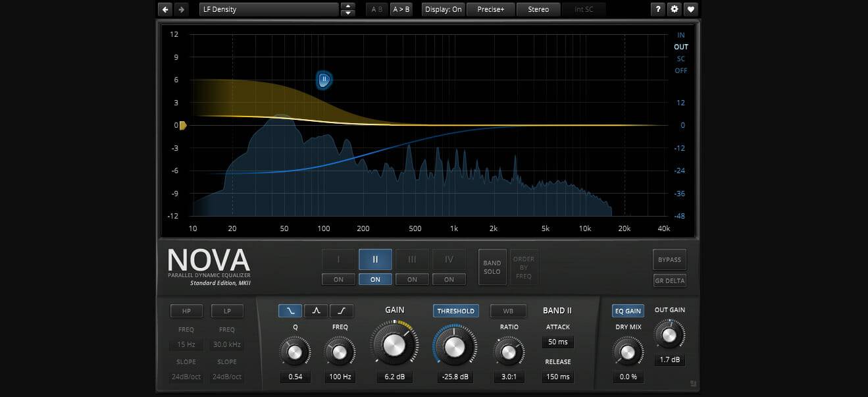Viewport: 868px width, 397px height.
Task: Select the low shelf filter shape icon
Action: [x=291, y=311]
